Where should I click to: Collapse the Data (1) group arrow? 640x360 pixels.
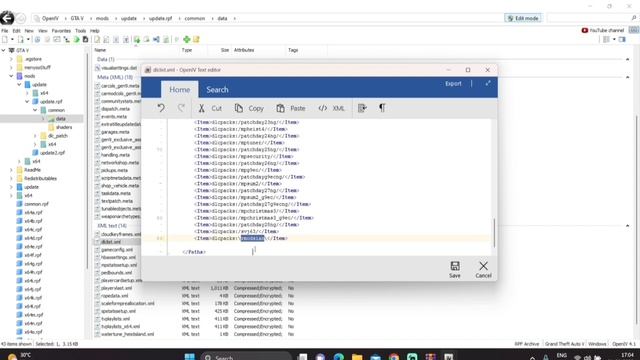[627, 59]
